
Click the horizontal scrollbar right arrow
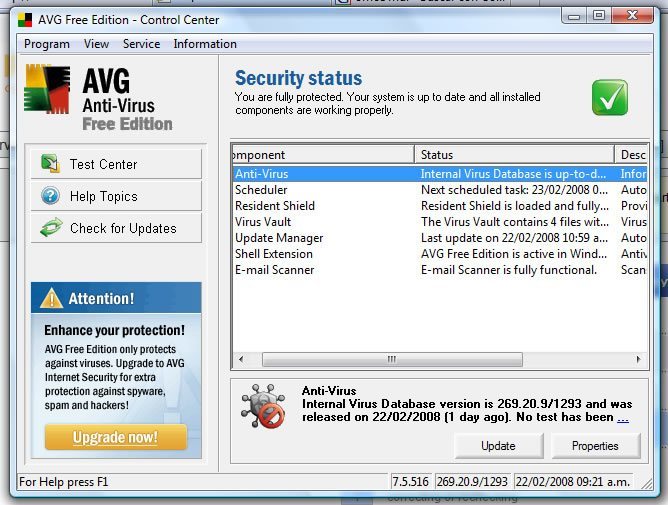638,359
